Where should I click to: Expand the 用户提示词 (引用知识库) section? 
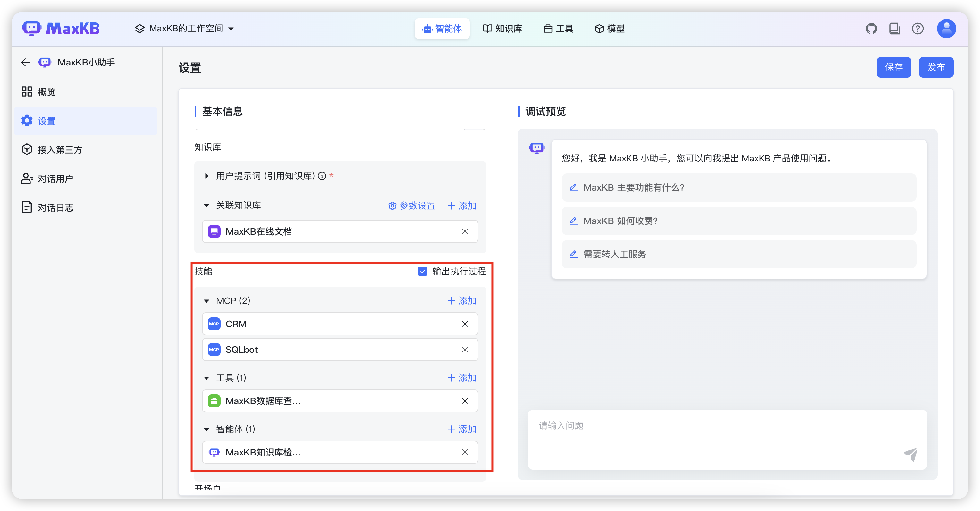[x=207, y=176]
